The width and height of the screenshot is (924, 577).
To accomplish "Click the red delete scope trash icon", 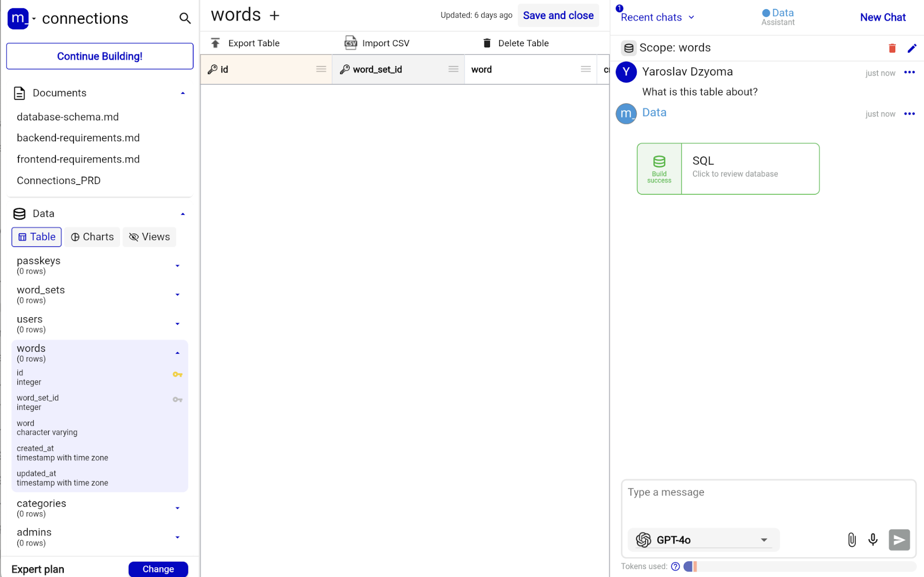I will pos(892,48).
